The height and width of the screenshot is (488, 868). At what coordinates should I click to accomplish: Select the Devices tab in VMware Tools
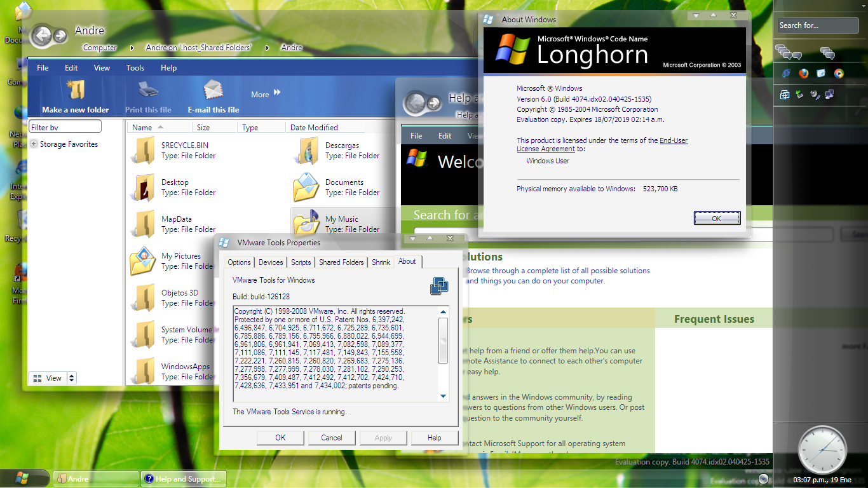point(271,262)
